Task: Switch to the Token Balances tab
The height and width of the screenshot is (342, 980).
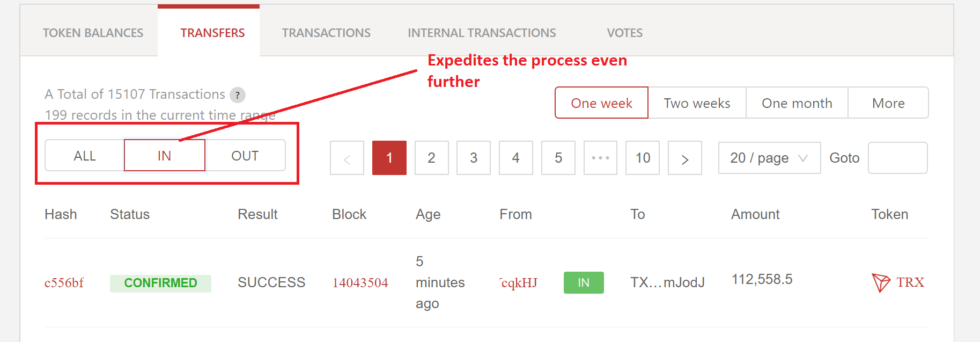Action: coord(93,33)
